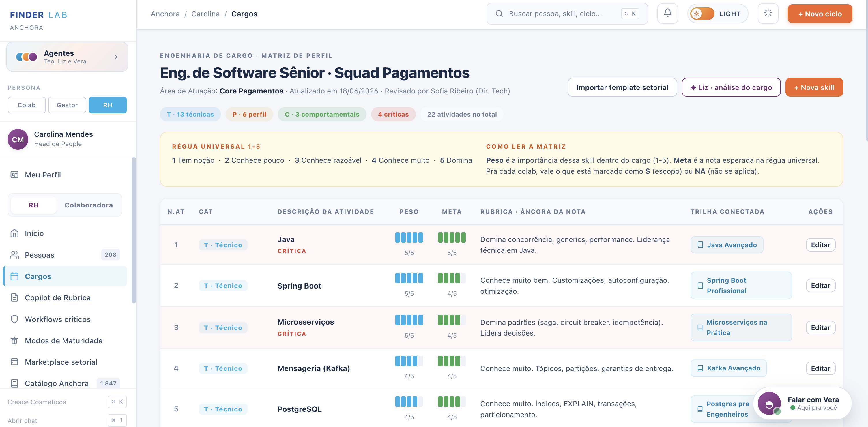Image resolution: width=868 pixels, height=427 pixels.
Task: Click the Catálogo Anchora book icon
Action: click(x=14, y=383)
